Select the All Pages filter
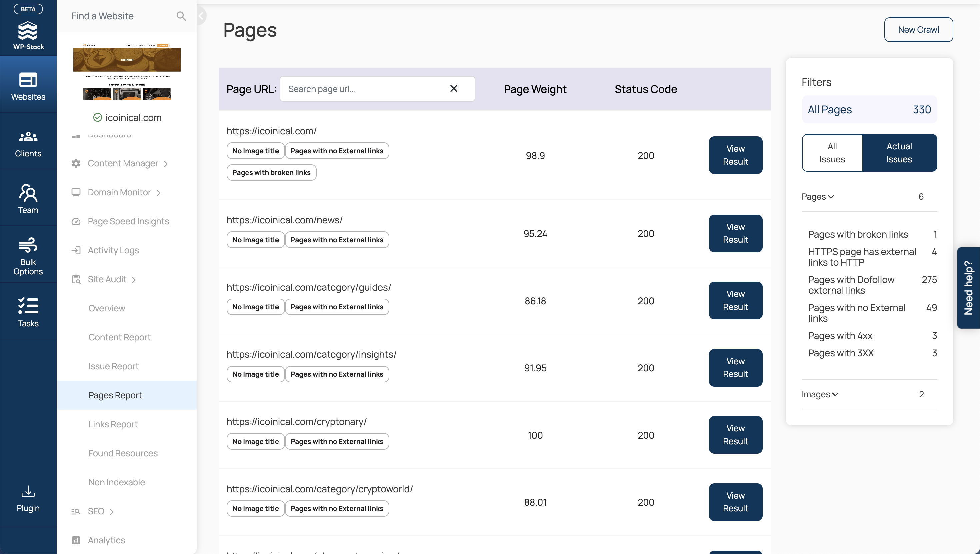 click(869, 110)
